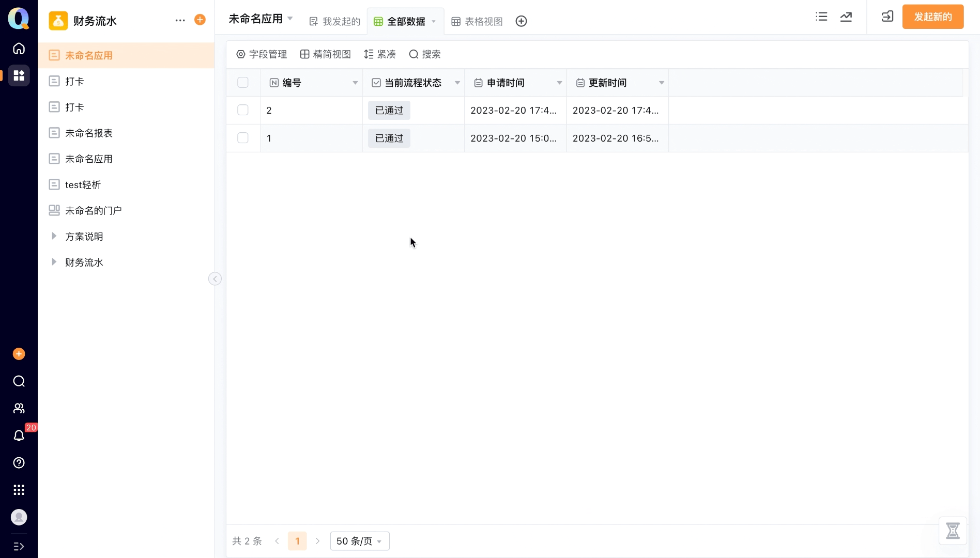Collapse the sidebar with chevron handle
This screenshot has height=558, width=980.
pos(215,279)
